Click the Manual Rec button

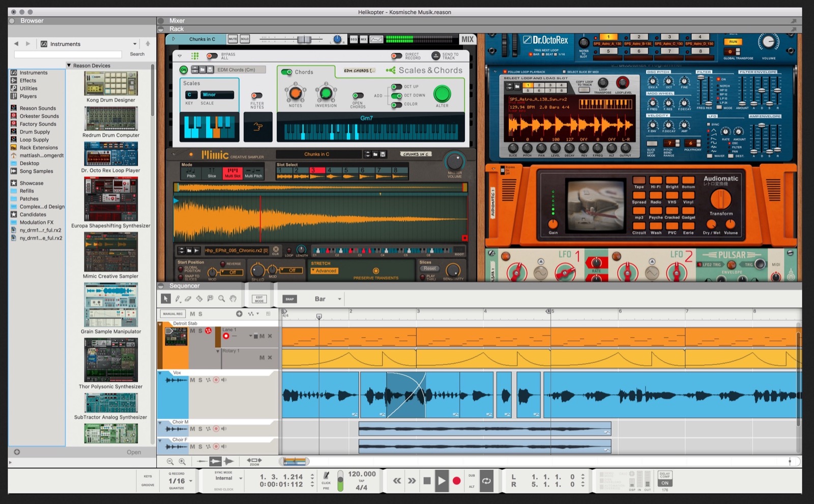(173, 314)
